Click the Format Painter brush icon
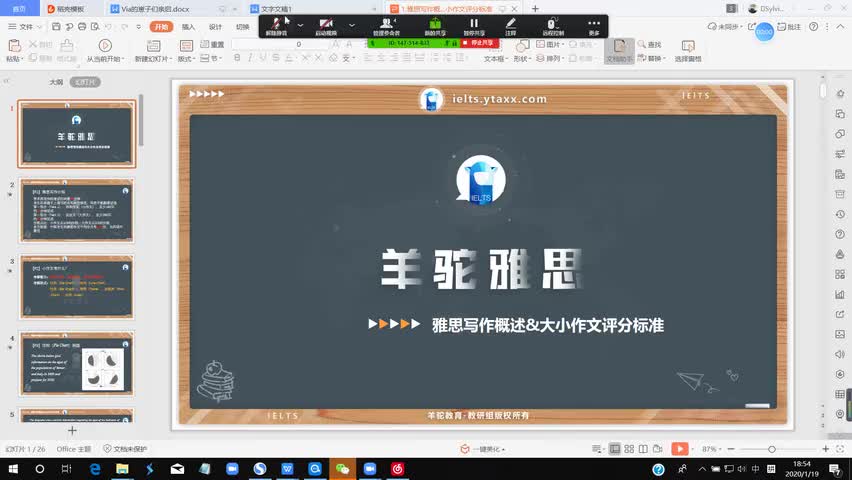 [67, 46]
